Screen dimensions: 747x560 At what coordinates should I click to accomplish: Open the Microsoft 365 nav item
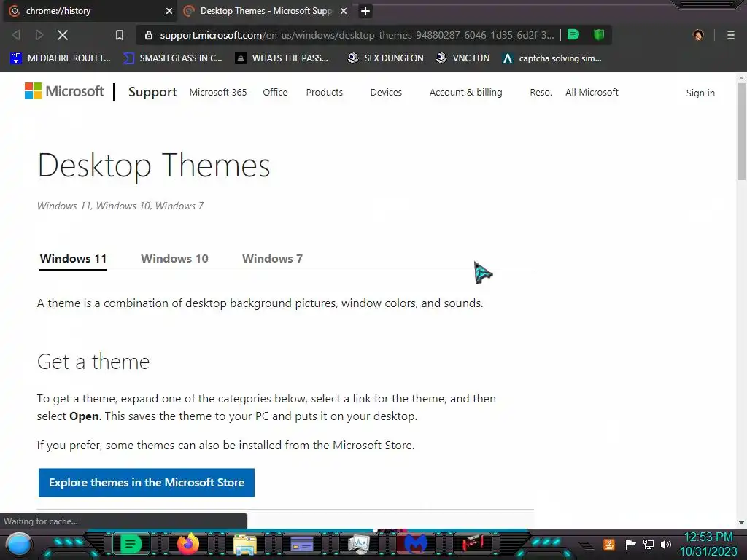[217, 93]
